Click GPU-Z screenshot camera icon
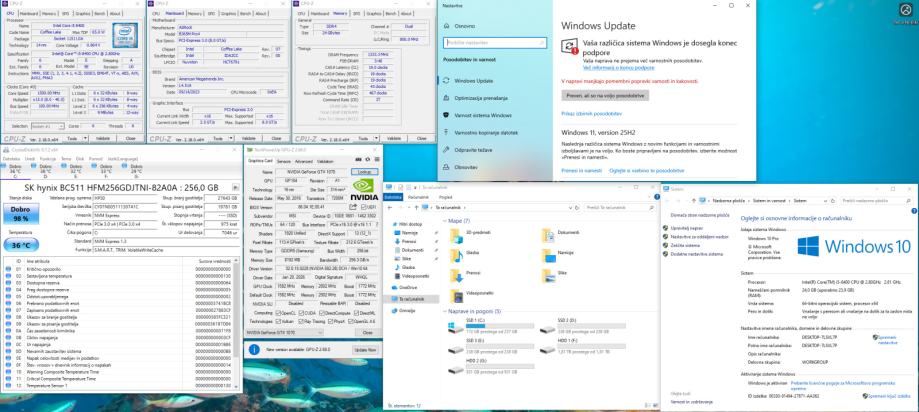Viewport: 919px width, 412px height. tap(359, 159)
